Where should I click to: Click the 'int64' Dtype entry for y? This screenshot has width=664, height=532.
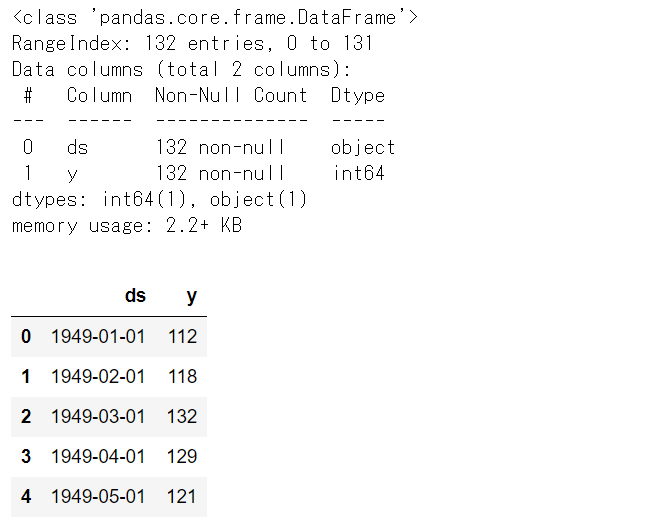359,174
